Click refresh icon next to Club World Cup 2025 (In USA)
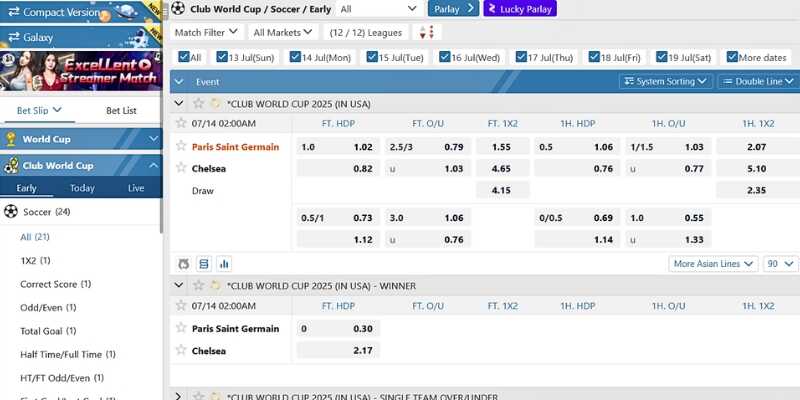 click(x=215, y=104)
